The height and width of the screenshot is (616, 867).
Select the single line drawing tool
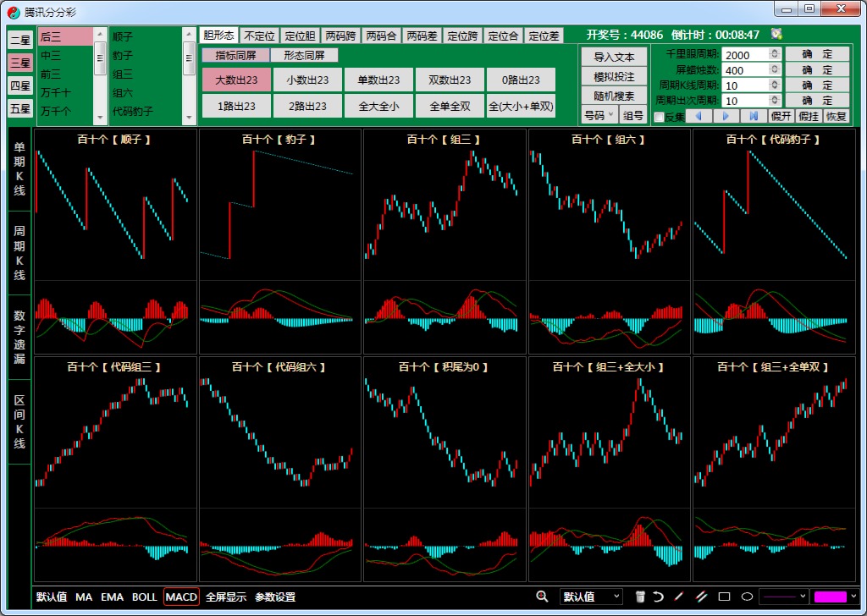pyautogui.click(x=678, y=597)
